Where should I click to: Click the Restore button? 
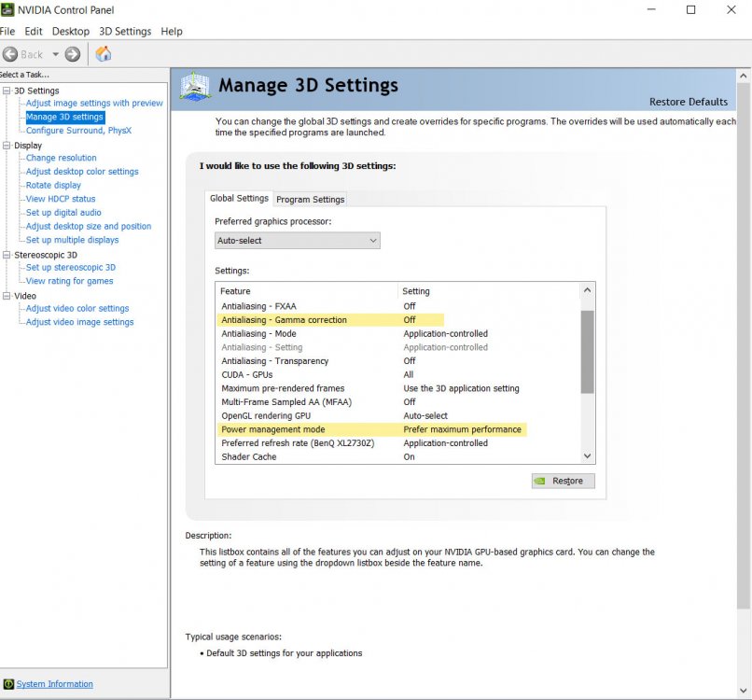[563, 481]
